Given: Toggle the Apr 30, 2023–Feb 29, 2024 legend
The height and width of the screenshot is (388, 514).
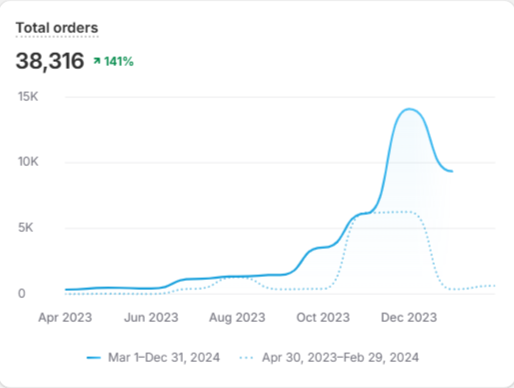Looking at the screenshot, I should [x=329, y=358].
